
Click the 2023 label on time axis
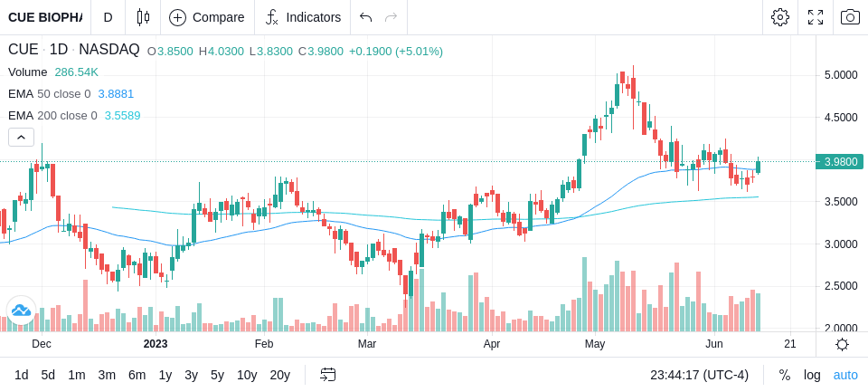click(x=156, y=344)
